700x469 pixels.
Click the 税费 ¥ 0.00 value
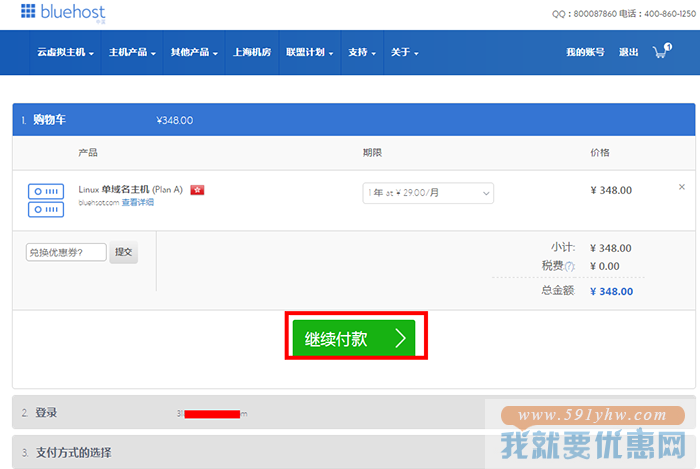click(604, 266)
